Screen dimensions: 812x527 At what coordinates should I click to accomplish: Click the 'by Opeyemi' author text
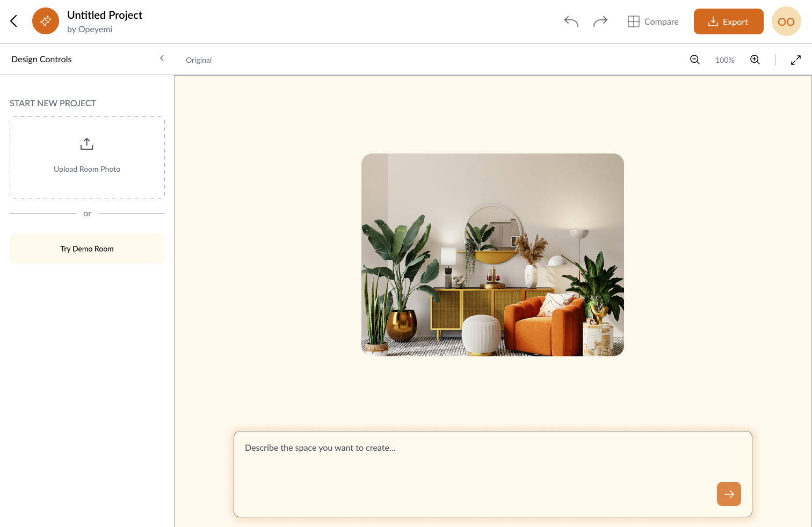tap(90, 30)
